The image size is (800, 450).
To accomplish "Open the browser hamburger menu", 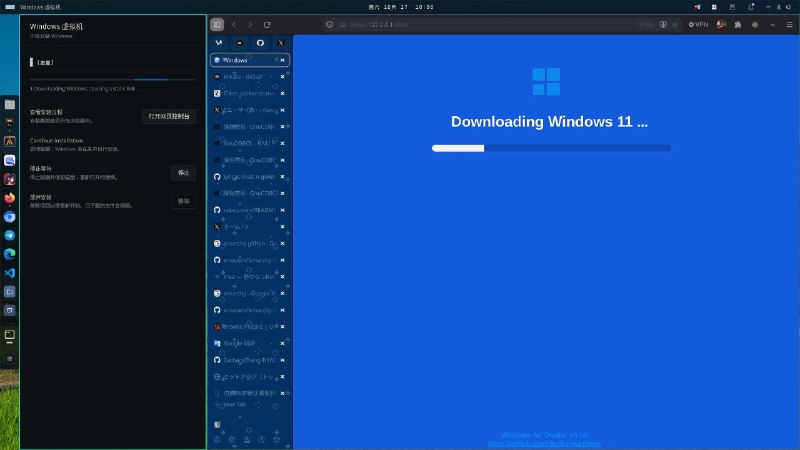I will [x=789, y=24].
